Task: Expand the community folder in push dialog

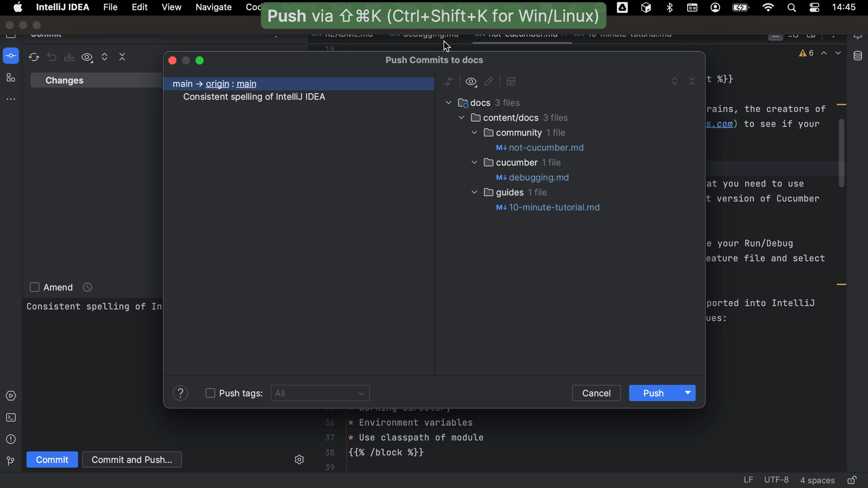Action: (475, 132)
